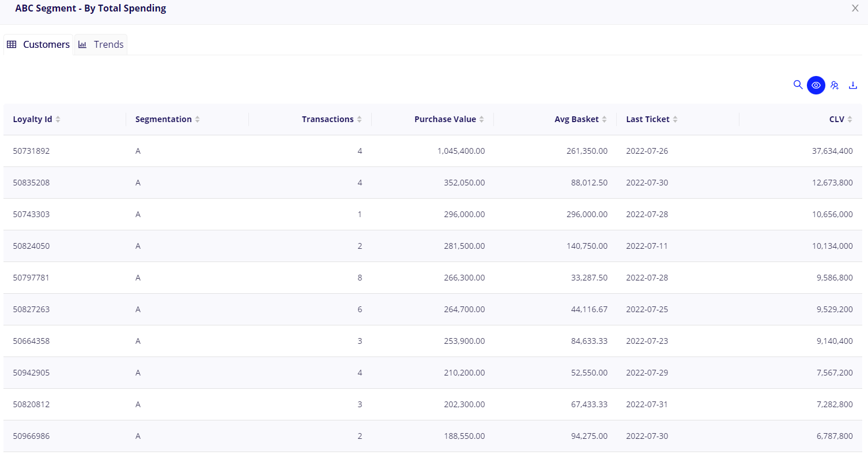
Task: Download the customer table data
Action: [853, 85]
